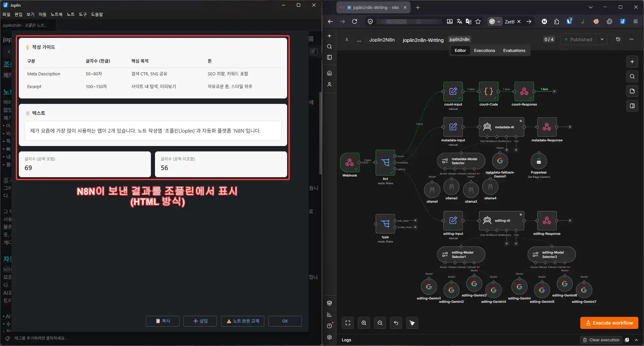Screen dimensions: 644x346
Task: Select the Webhook node
Action: [350, 162]
